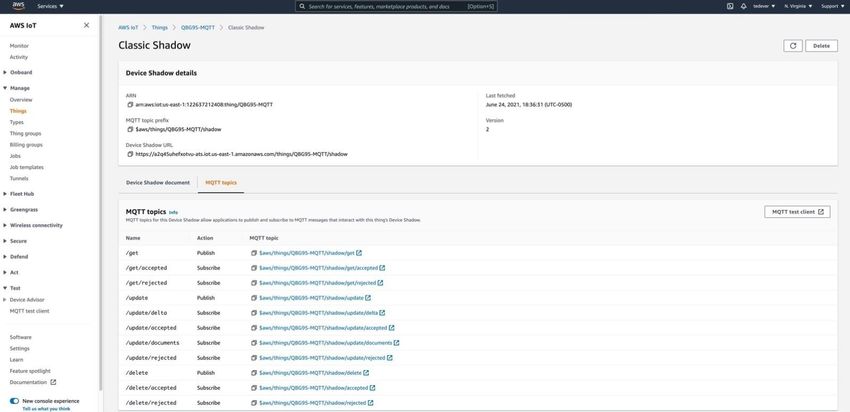Copy the shadow/get/rejected topic
This screenshot has height=412, width=850.
(x=254, y=283)
